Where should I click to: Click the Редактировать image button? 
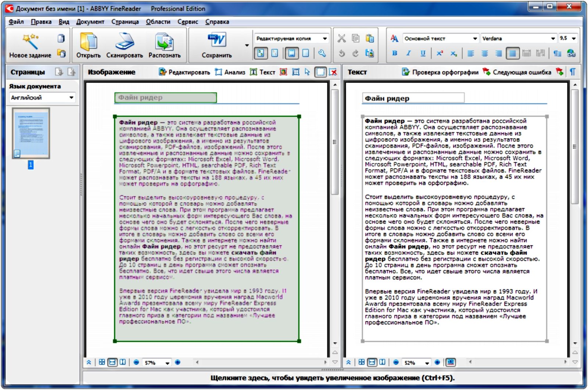184,72
